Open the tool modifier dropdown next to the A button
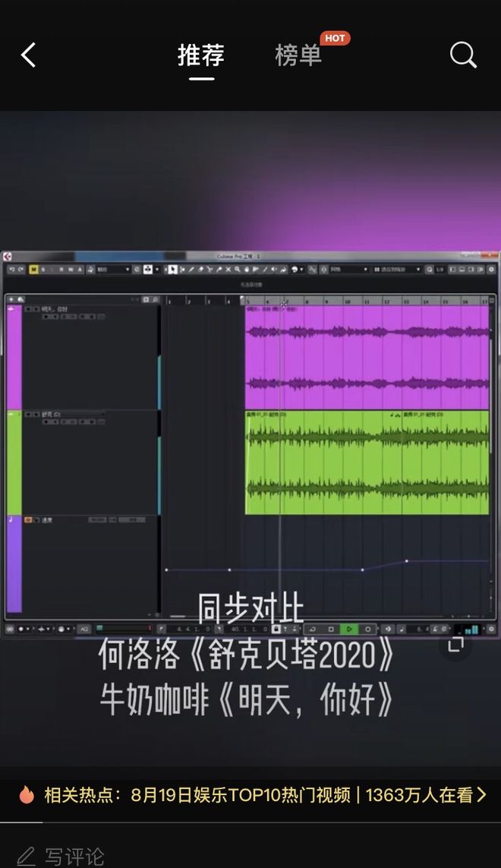 113,270
